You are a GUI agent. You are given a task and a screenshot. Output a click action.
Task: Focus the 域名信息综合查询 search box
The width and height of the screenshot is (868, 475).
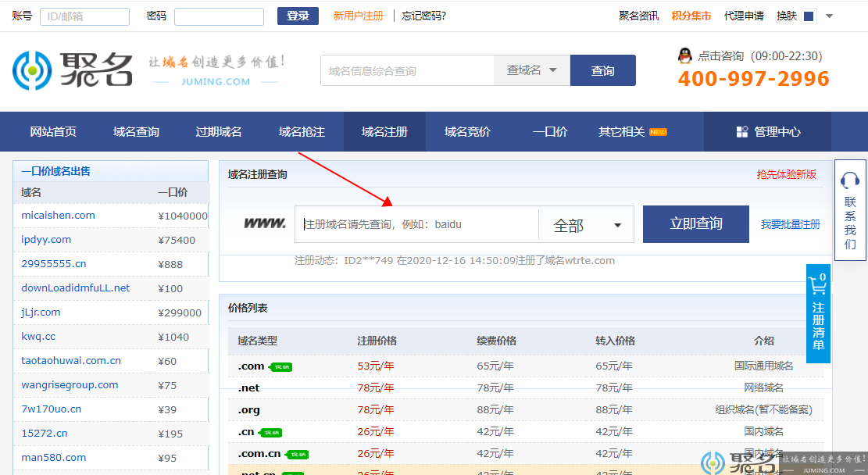click(407, 70)
